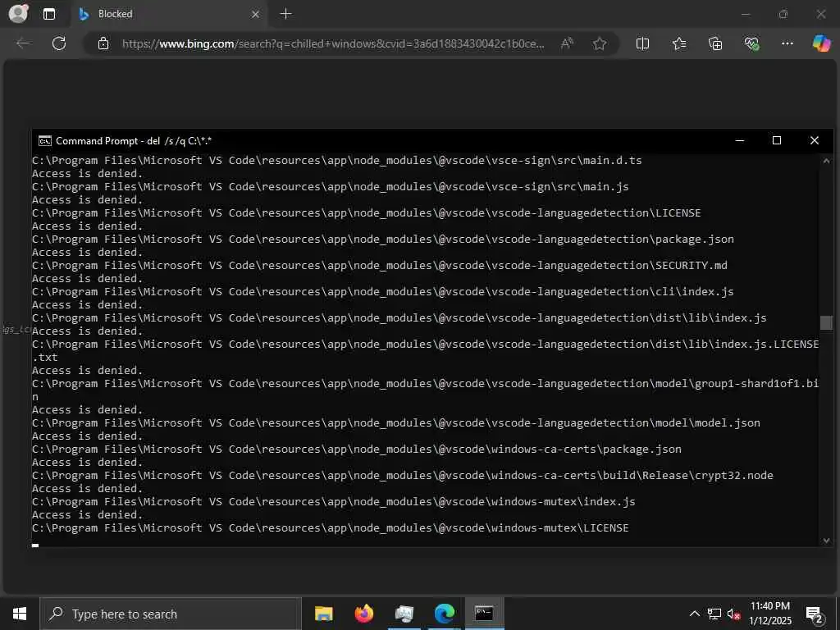840x630 pixels.
Task: Open the Favorites list
Action: point(678,43)
